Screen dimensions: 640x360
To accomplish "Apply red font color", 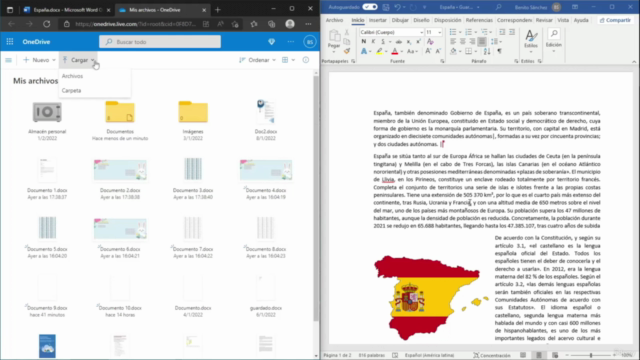I will (x=395, y=51).
